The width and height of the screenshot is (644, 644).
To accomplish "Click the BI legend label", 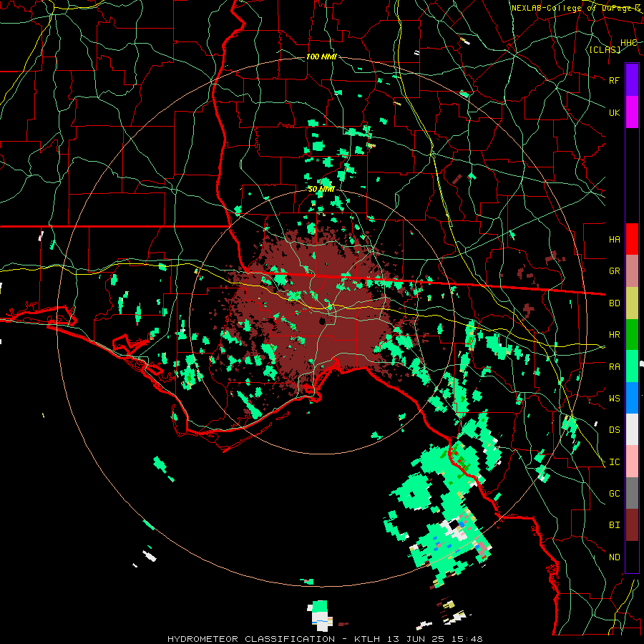I will 614,525.
